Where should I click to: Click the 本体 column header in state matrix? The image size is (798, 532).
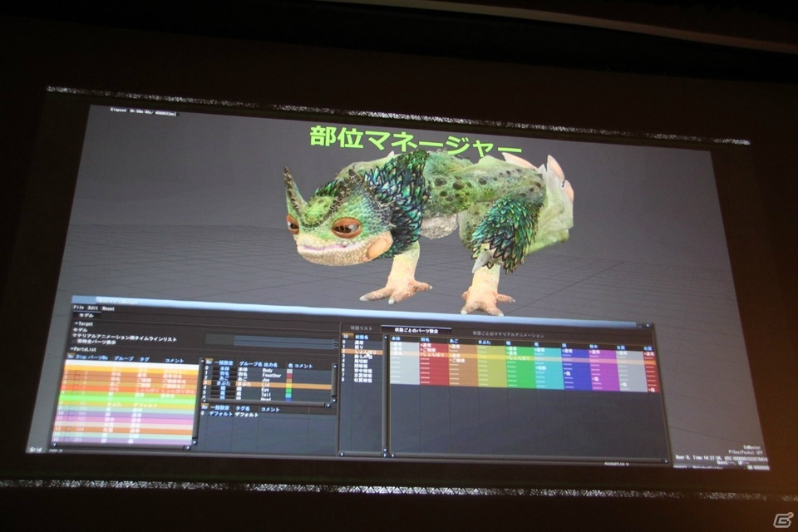click(x=396, y=338)
